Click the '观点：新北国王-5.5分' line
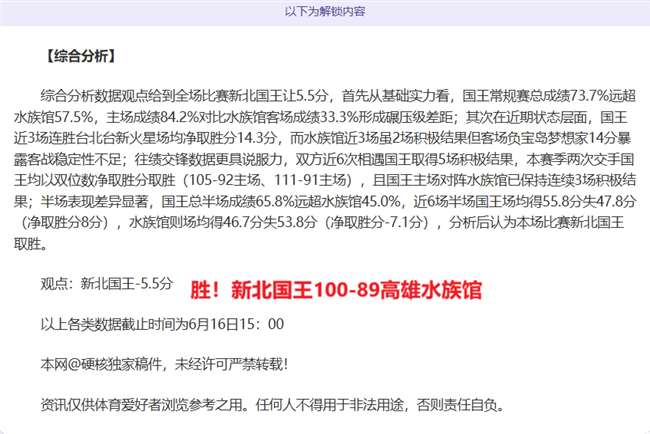650x434 pixels. coord(107,284)
